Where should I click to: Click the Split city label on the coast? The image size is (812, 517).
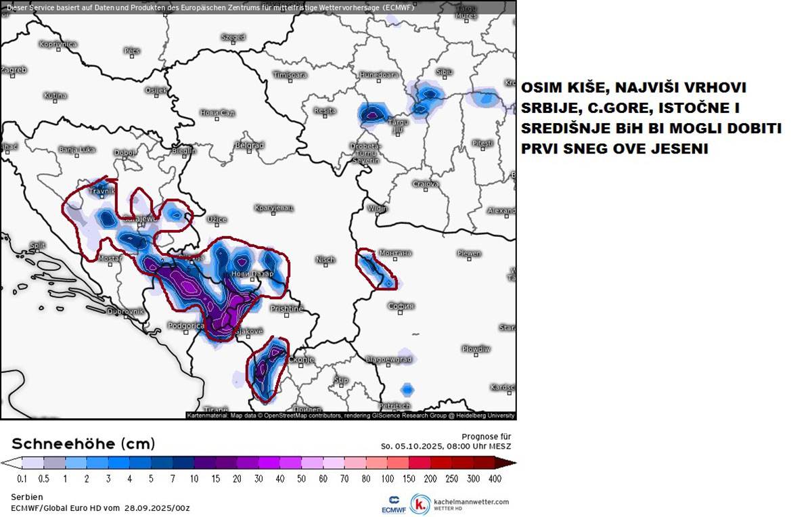click(x=37, y=246)
